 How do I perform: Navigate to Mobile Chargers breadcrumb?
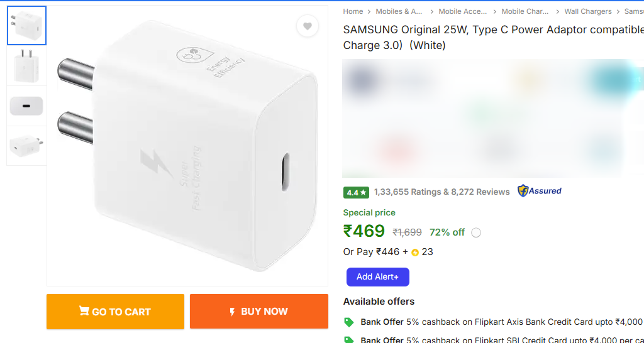point(525,11)
